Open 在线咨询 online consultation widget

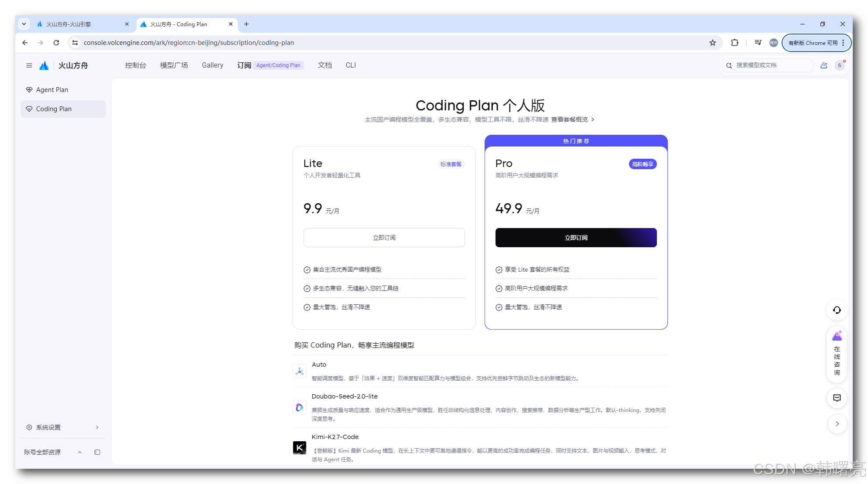(837, 354)
